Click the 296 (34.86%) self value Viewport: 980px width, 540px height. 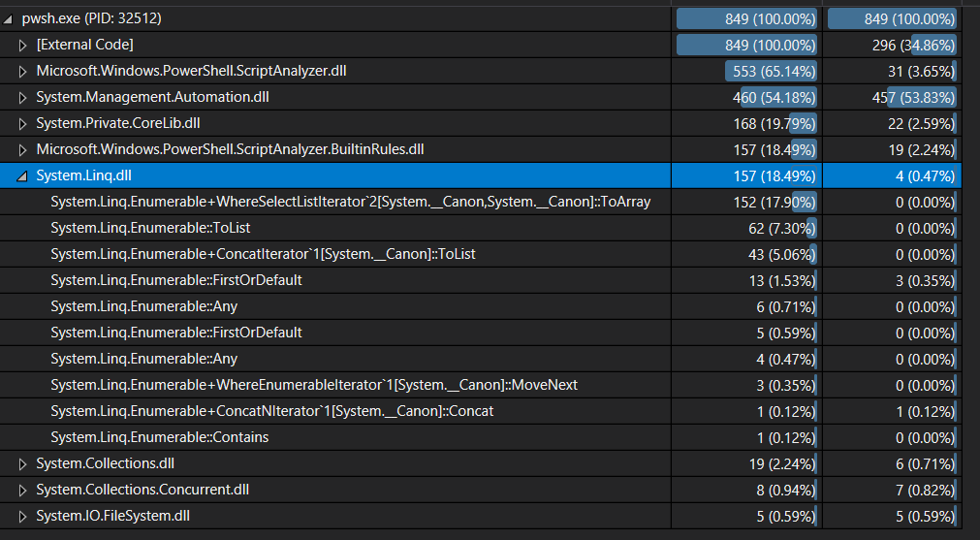[913, 45]
